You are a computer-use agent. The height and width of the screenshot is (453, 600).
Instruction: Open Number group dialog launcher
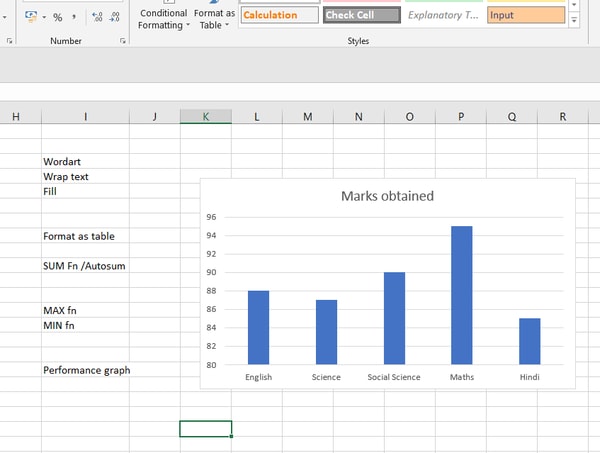tap(122, 41)
